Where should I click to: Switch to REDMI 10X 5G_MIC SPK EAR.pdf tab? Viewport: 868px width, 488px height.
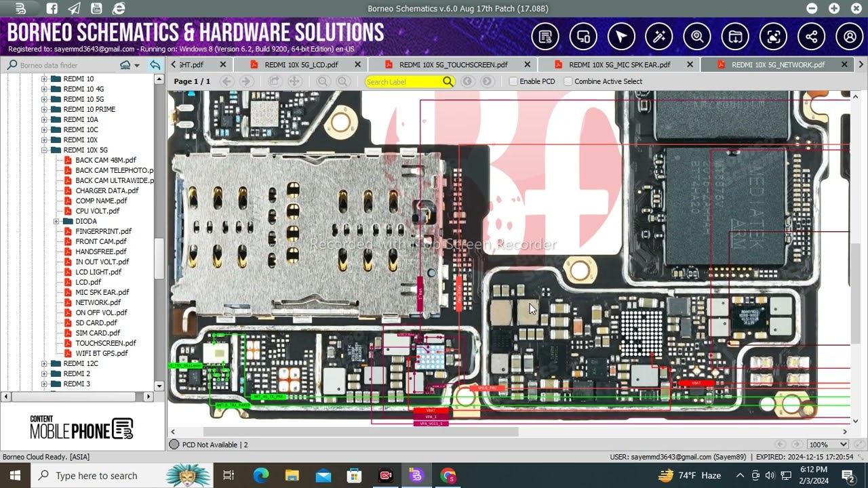coord(619,64)
